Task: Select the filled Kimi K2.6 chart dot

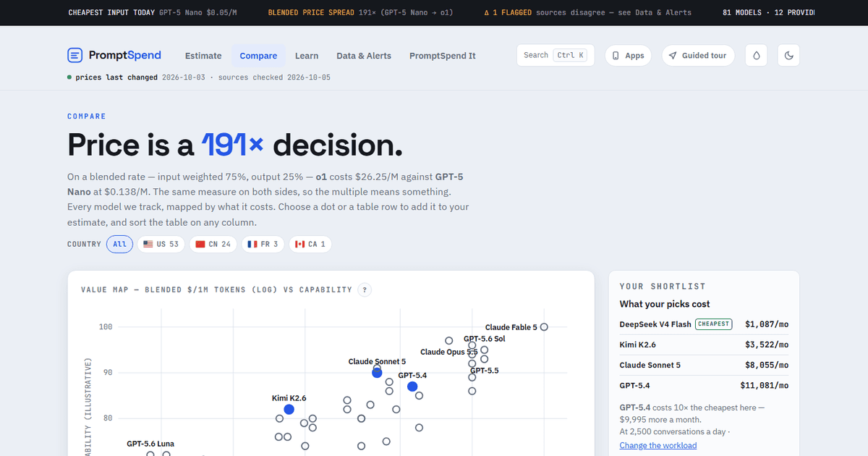Action: [x=289, y=410]
